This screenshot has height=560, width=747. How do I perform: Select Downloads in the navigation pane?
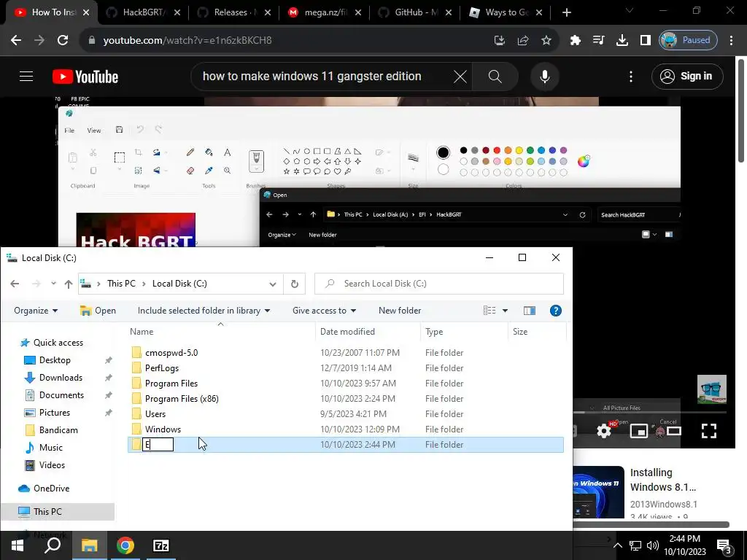pos(61,378)
